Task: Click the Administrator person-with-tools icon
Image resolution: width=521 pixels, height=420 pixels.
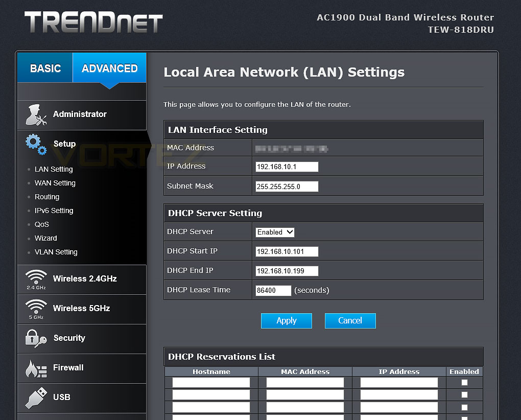Action: tap(36, 115)
